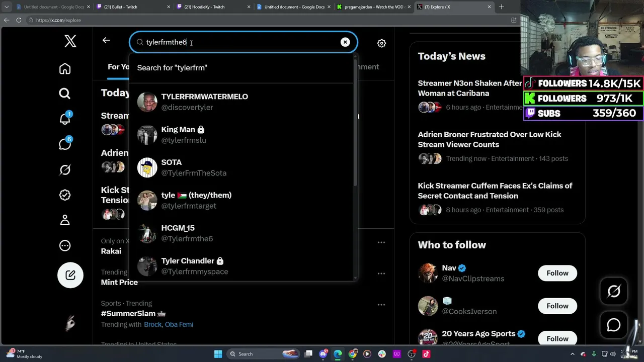Open Google Chrome from the taskbar
Image resolution: width=644 pixels, height=362 pixels.
point(352,354)
